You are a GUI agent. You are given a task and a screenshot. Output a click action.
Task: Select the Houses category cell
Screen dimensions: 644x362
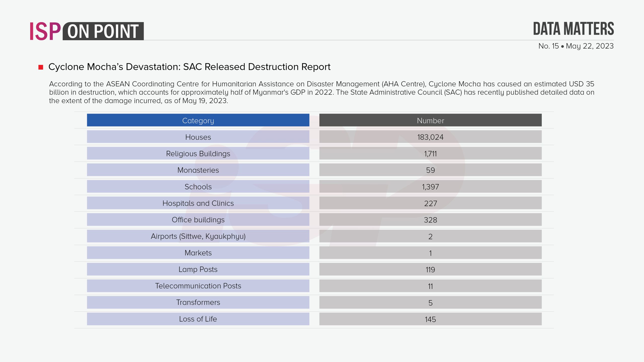[198, 137]
